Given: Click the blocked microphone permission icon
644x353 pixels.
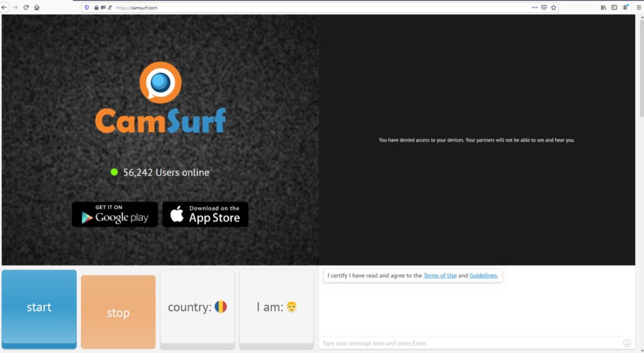Looking at the screenshot, I should [110, 8].
